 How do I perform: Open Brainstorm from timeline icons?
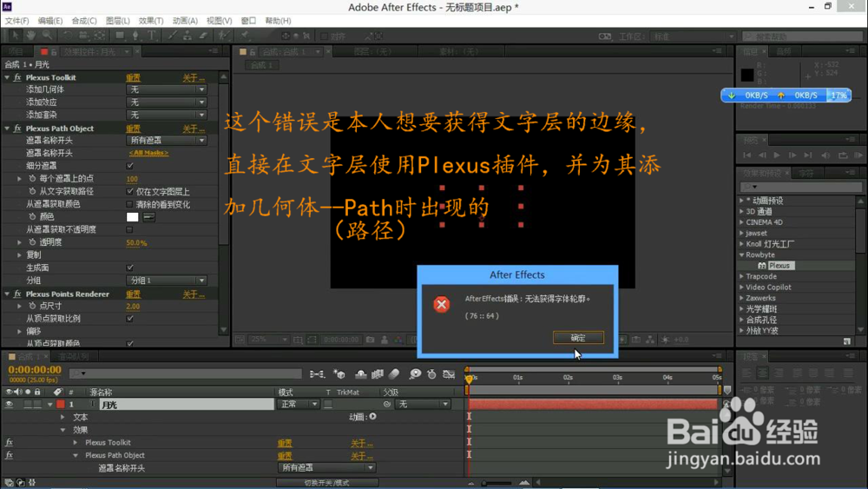(x=415, y=374)
